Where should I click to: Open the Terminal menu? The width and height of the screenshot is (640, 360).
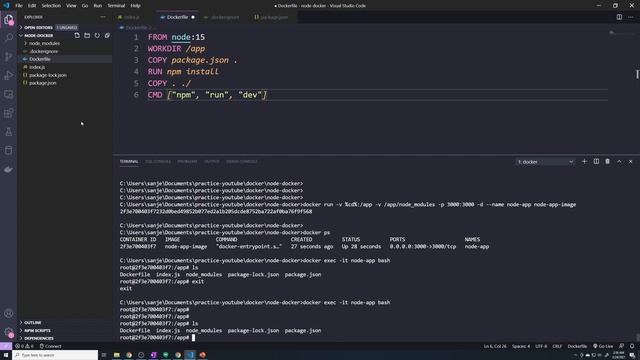click(116, 6)
